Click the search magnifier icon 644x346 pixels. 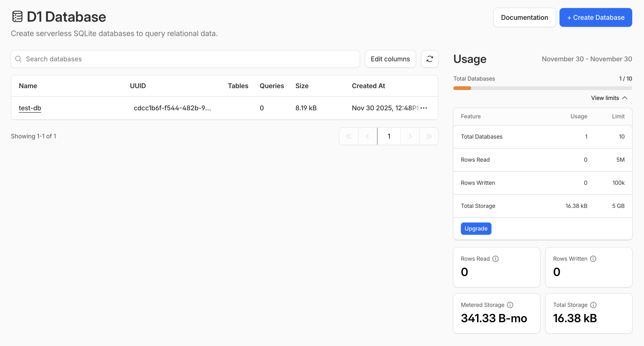pyautogui.click(x=18, y=59)
